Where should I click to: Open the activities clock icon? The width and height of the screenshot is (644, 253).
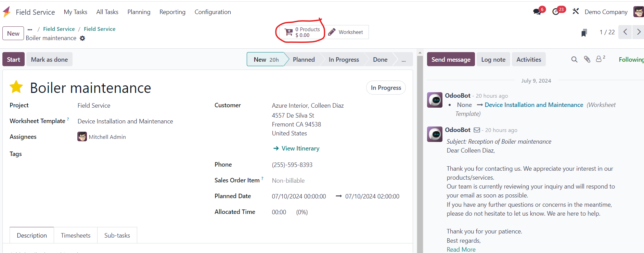pos(556,12)
